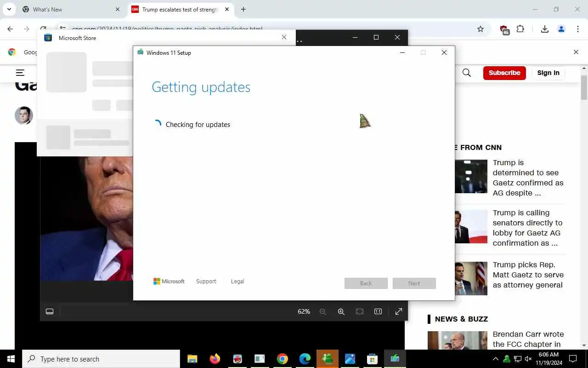
Task: Open article Trump is calling senators directly
Action: tap(528, 228)
